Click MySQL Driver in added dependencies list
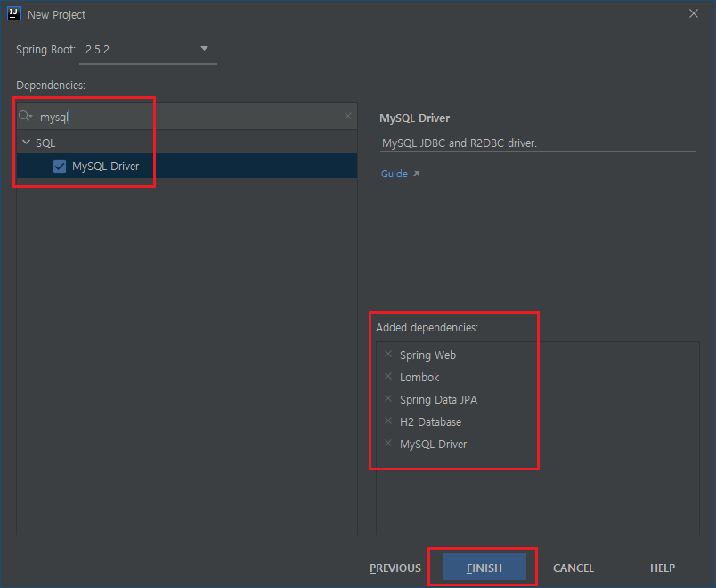Image resolution: width=716 pixels, height=588 pixels. tap(434, 444)
